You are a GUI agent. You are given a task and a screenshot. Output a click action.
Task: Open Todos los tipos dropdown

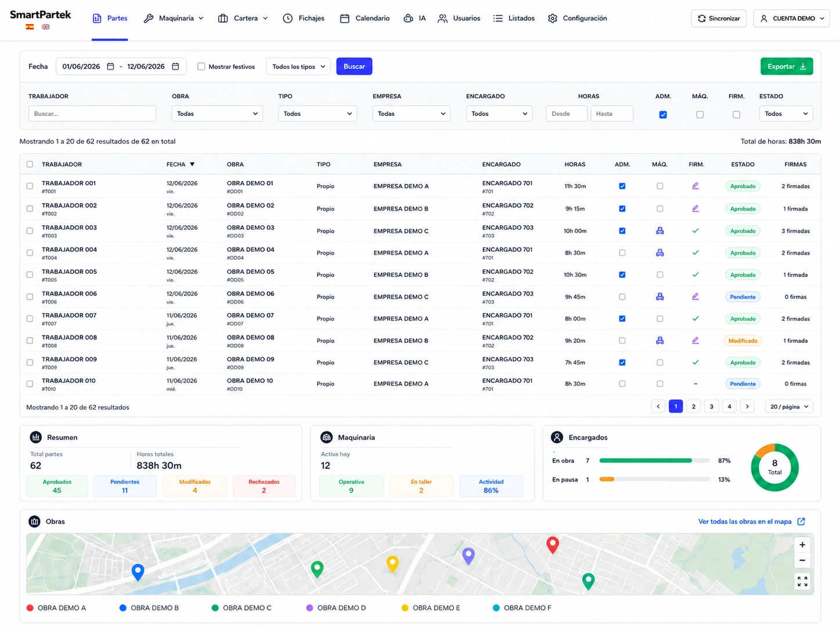(298, 67)
